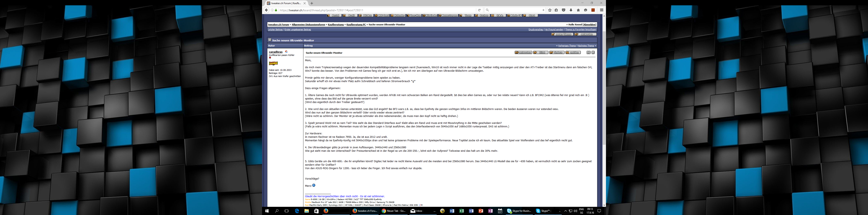The height and width of the screenshot is (215, 868).
Task: Launch Microsoft Edge from the taskbar
Action: click(x=297, y=211)
